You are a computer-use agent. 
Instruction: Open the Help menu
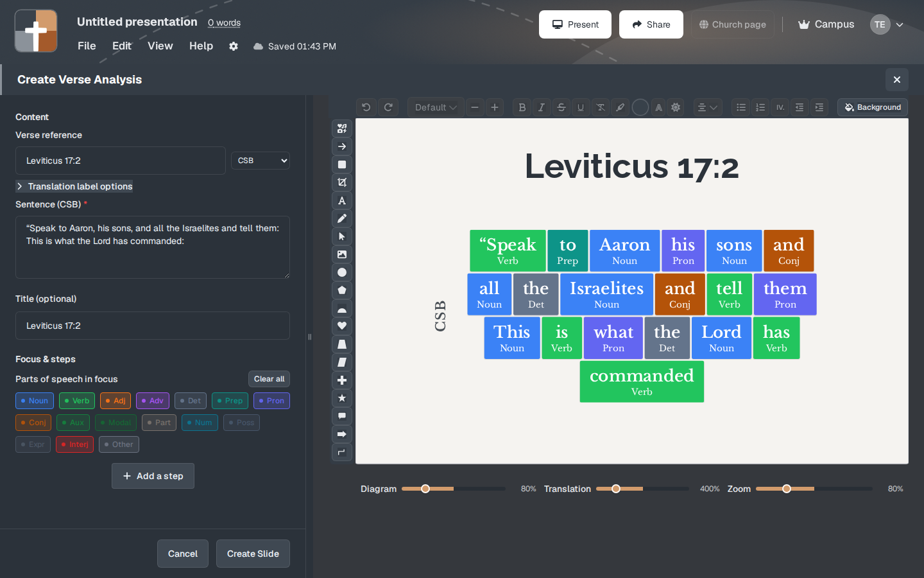click(x=201, y=46)
